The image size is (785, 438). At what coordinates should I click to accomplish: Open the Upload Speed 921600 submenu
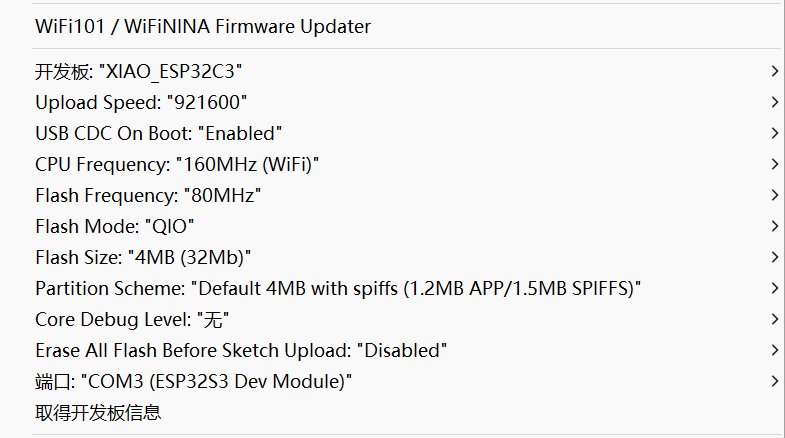coord(141,102)
